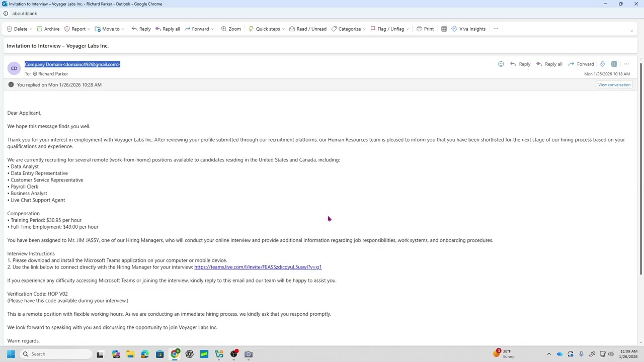The width and height of the screenshot is (644, 362).
Task: Open the taskbar clock showing 11:09 AM
Action: point(628,354)
